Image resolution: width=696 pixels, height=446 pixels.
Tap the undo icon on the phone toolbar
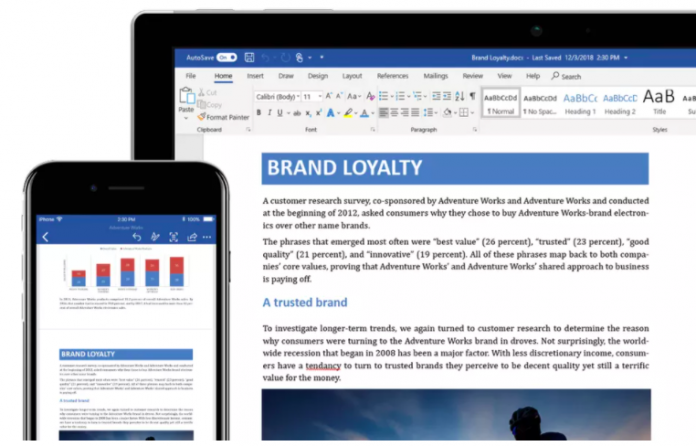tap(137, 237)
